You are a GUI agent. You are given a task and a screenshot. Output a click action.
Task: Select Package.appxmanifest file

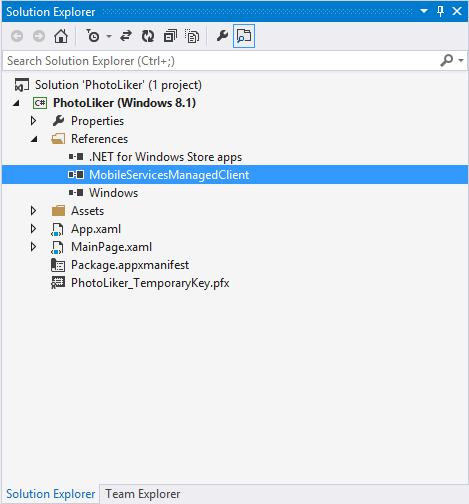130,265
